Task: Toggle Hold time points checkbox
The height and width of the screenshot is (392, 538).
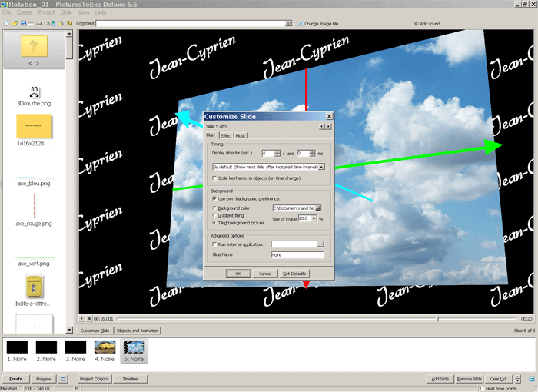Action: (x=482, y=389)
